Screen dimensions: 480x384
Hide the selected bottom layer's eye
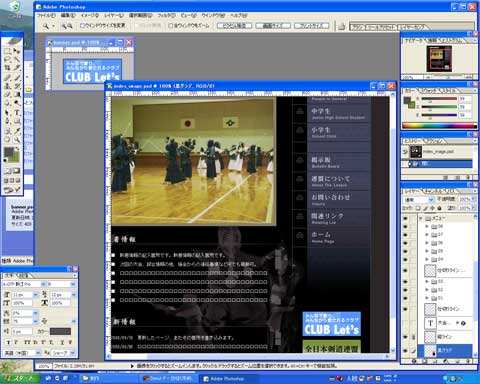pos(405,351)
